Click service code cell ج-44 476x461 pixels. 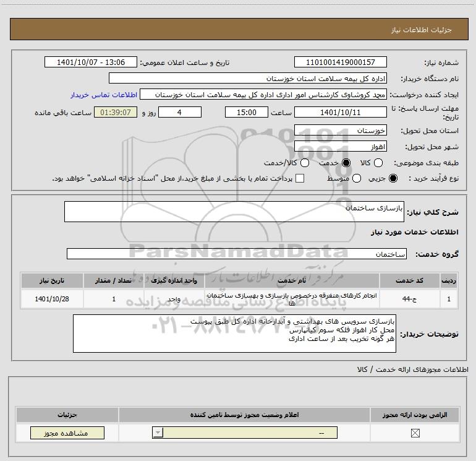[409, 299]
